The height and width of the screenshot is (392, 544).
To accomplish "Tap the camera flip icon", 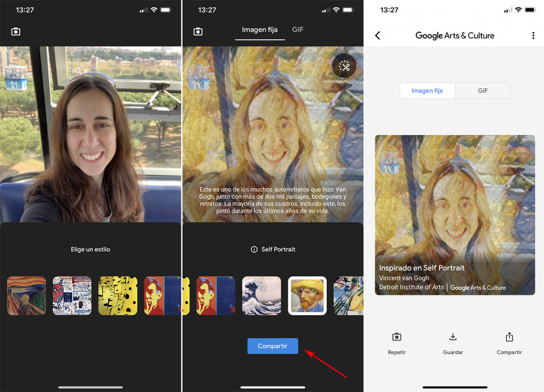I will coord(15,32).
